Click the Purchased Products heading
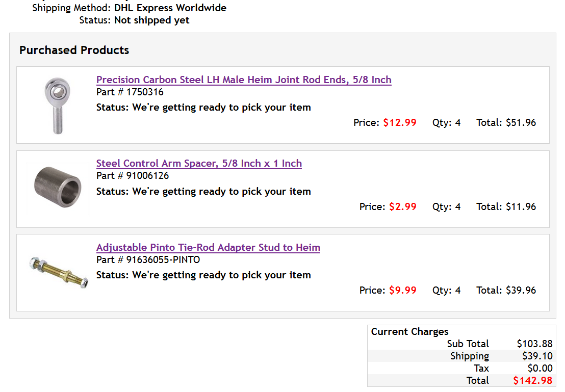Screen dimensions: 565x392 pos(74,50)
